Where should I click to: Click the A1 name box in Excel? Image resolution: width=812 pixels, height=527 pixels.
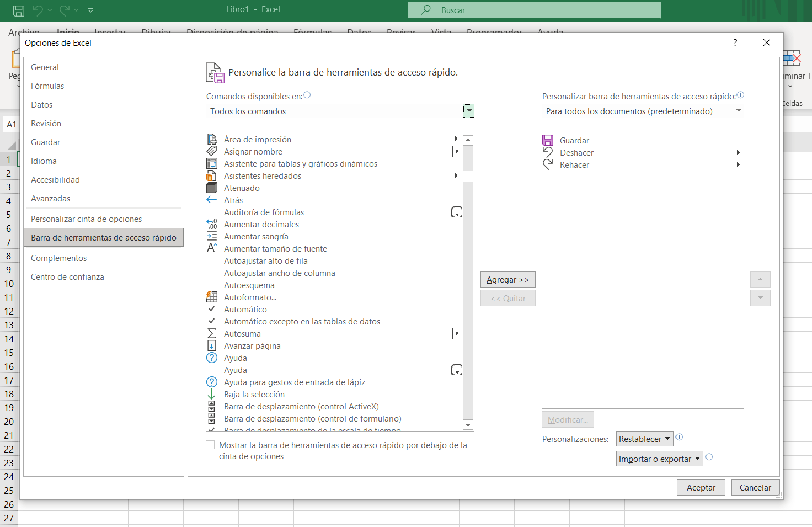point(12,124)
